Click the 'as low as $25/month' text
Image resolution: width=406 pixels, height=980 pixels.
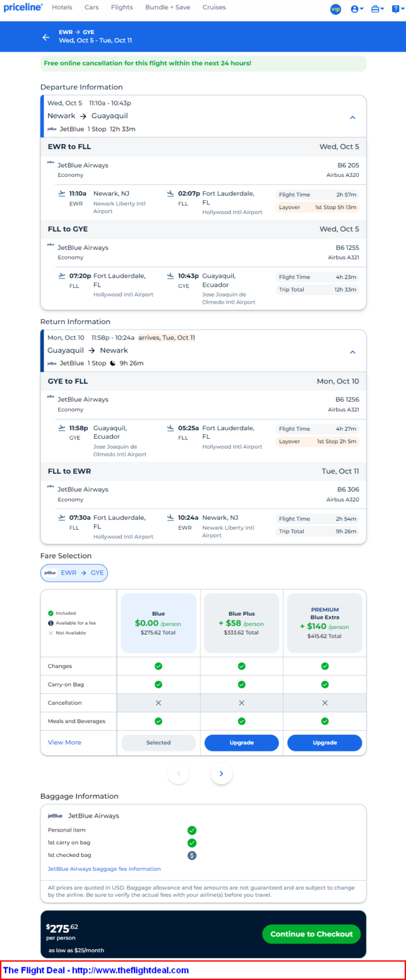tap(76, 950)
